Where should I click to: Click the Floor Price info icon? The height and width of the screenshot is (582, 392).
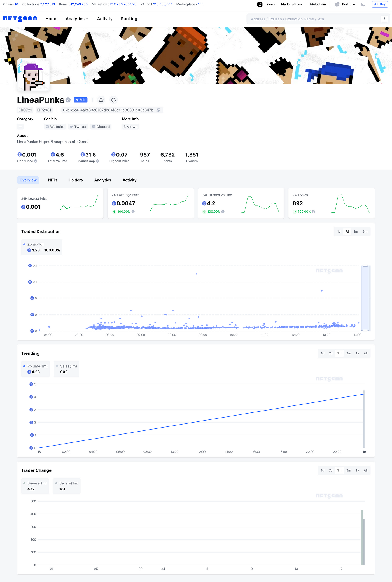tap(36, 161)
